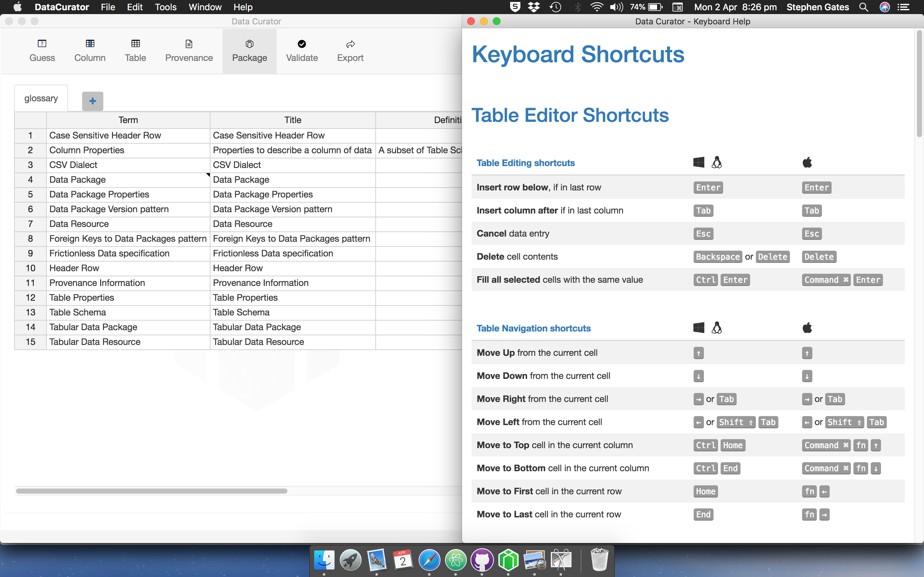Click Keyboard Help vertical scrollbar
The width and height of the screenshot is (924, 577).
pos(919,84)
